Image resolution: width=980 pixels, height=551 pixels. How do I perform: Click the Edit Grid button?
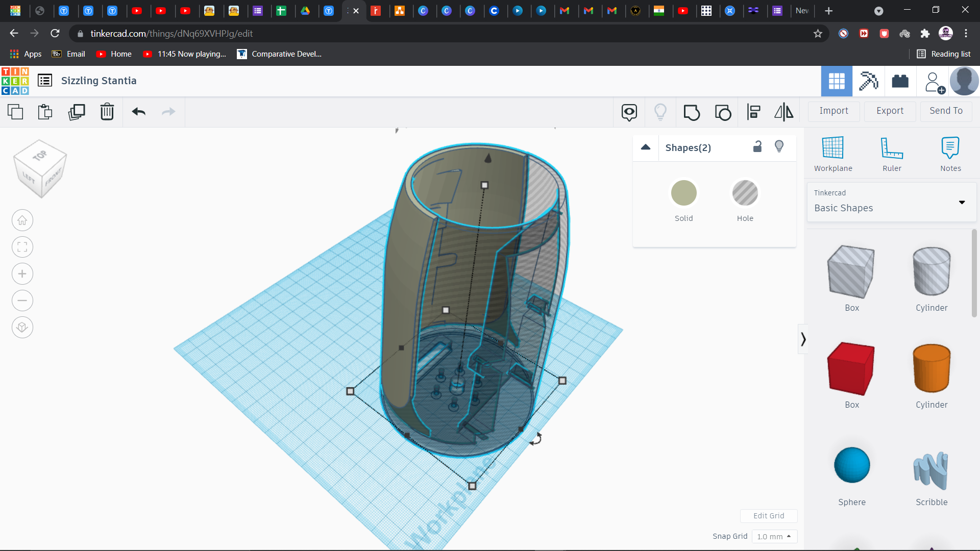769,516
